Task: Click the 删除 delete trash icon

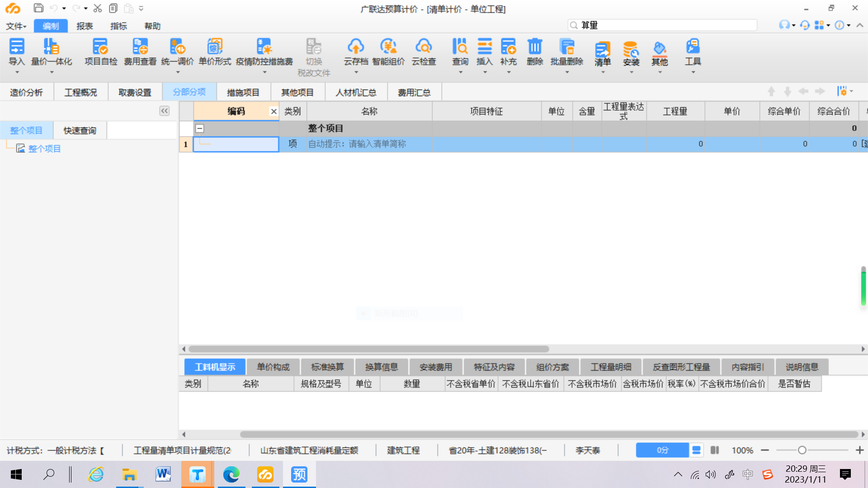Action: pos(535,47)
